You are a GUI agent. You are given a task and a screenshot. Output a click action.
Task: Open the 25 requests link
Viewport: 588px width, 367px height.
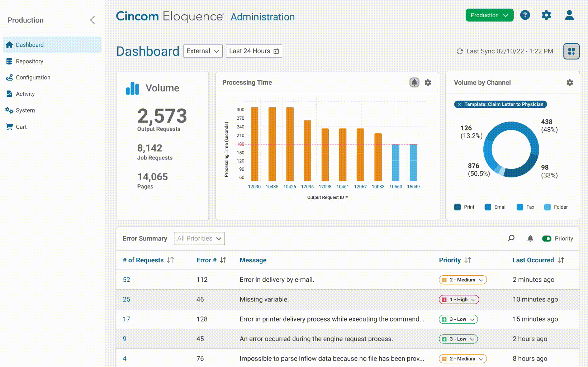coord(127,299)
